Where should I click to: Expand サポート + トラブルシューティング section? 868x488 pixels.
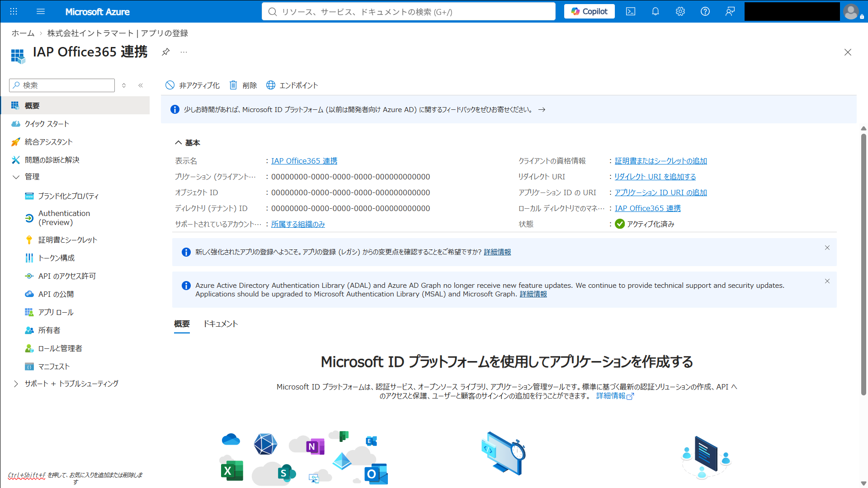pyautogui.click(x=16, y=384)
